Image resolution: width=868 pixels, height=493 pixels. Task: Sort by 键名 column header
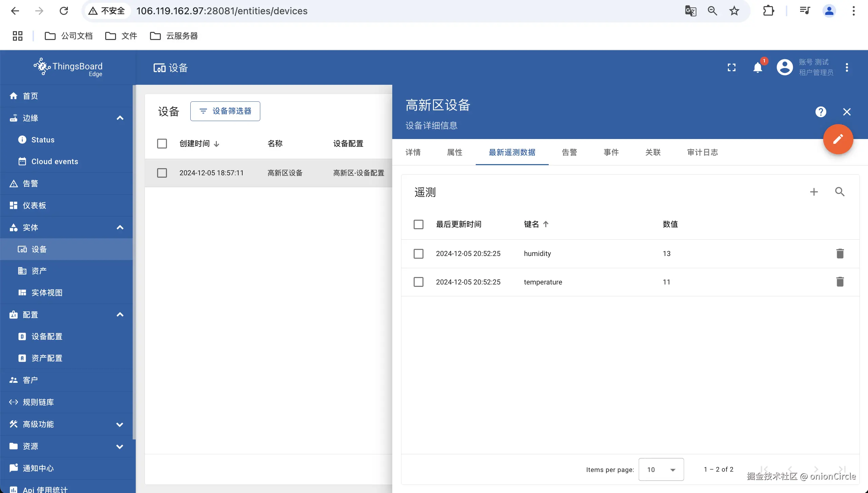point(531,224)
